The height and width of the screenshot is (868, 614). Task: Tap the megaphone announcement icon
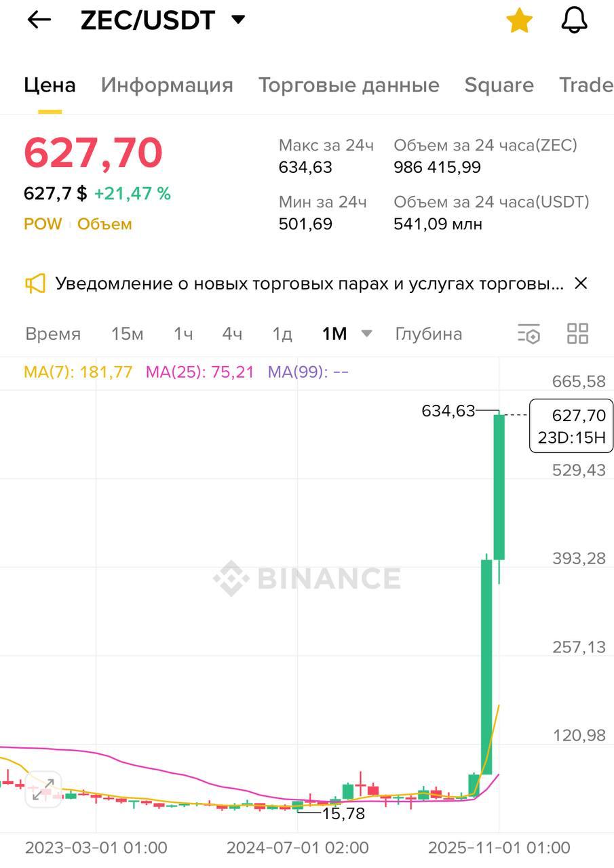pyautogui.click(x=35, y=283)
